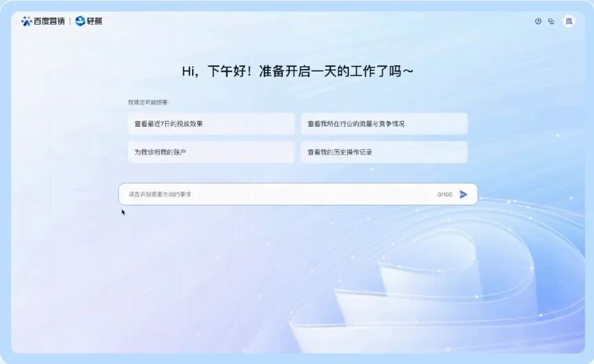Click the 轻舸 logo

[x=89, y=21]
